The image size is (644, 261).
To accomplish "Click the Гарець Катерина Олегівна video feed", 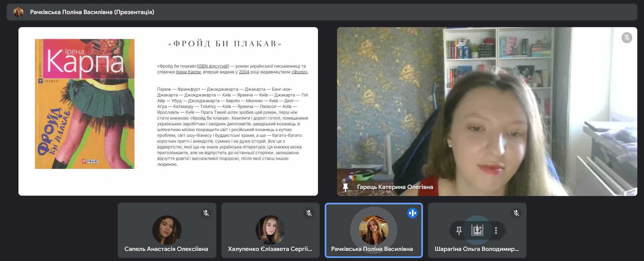I will (487, 112).
